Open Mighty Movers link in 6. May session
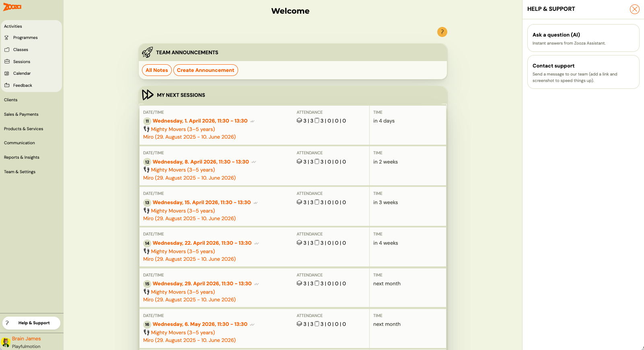 183,333
